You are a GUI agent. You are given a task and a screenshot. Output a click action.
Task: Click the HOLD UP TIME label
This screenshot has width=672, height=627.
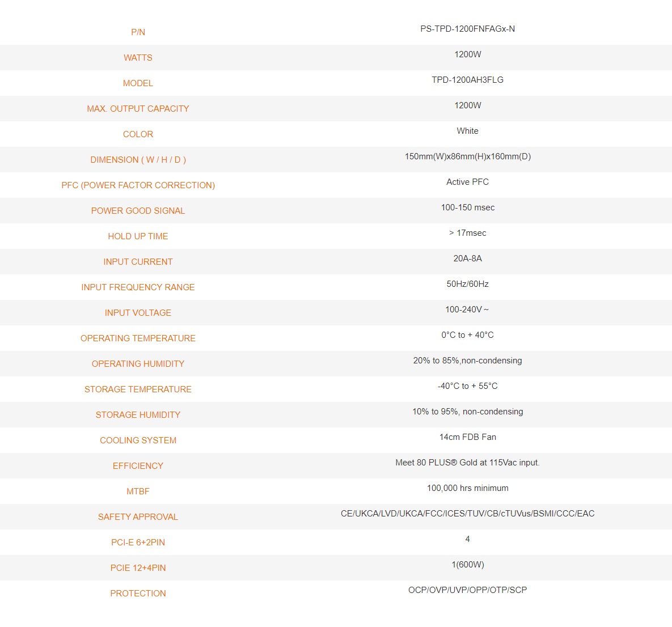click(138, 236)
